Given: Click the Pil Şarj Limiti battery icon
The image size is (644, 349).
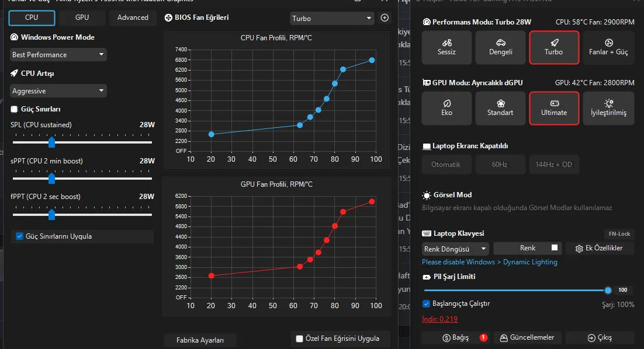Looking at the screenshot, I should (427, 277).
